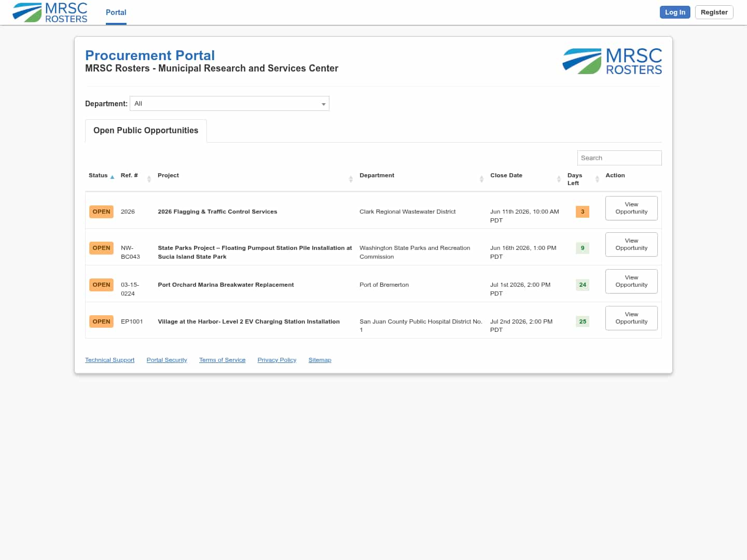Click the Port Orchard Marina Breakwater Replacement title

pos(226,285)
